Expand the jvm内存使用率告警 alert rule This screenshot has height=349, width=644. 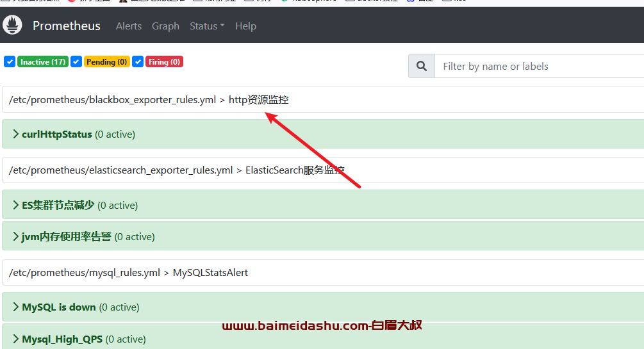(x=323, y=236)
